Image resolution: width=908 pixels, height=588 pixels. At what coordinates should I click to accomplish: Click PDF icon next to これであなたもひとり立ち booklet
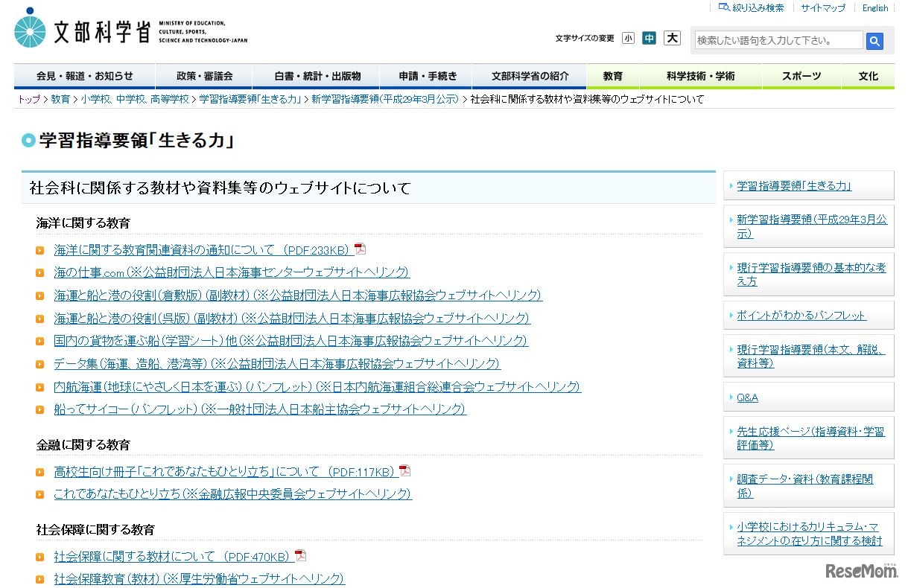(404, 470)
